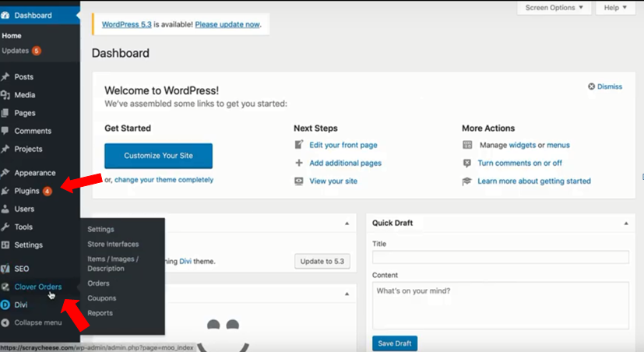Click the Clover Orders icon
This screenshot has height=352, width=644.
(5, 287)
